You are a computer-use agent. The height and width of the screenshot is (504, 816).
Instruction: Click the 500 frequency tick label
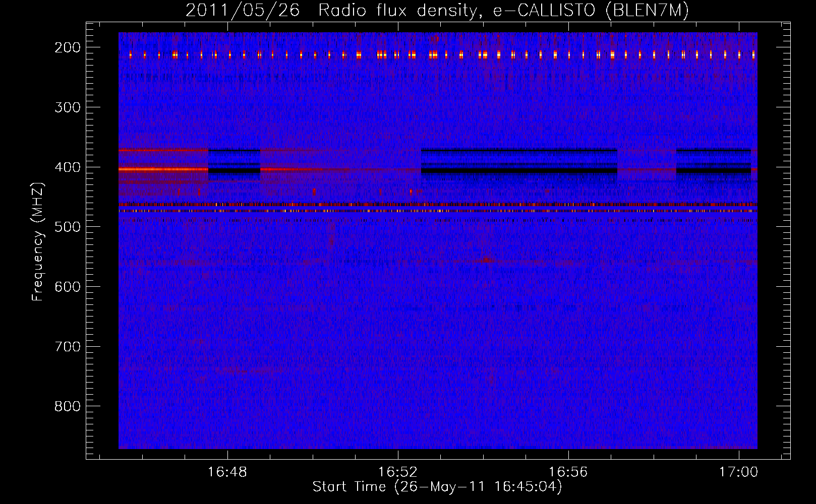point(67,227)
